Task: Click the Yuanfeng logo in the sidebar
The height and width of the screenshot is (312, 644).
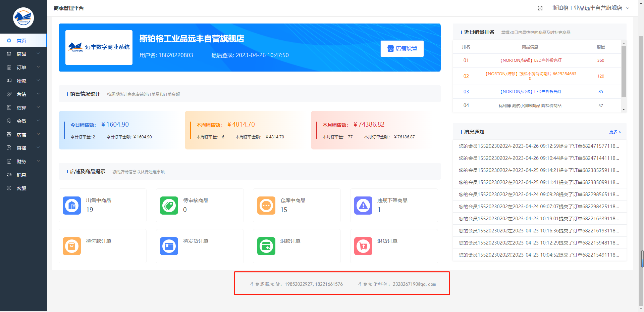Action: pos(23,18)
